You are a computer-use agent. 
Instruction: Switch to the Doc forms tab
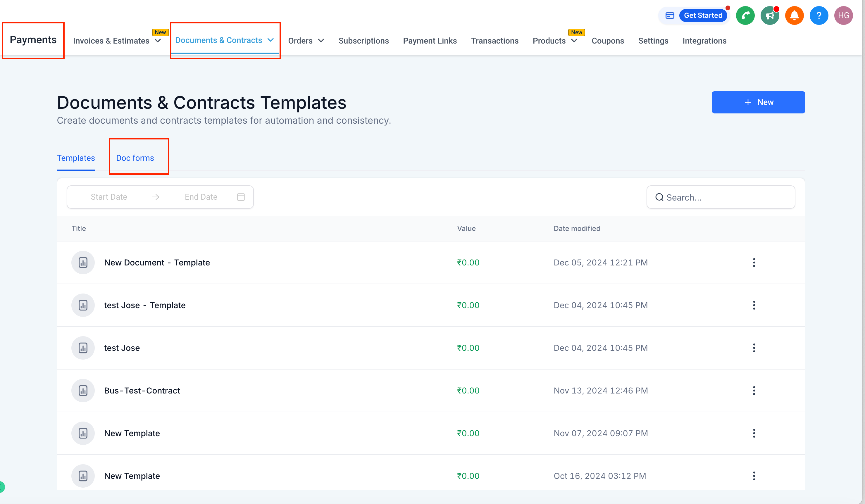point(135,158)
